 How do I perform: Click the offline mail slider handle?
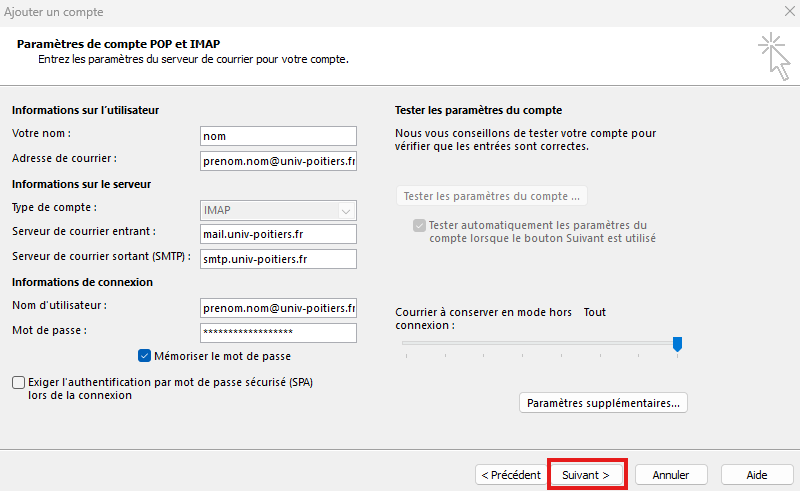tap(677, 344)
